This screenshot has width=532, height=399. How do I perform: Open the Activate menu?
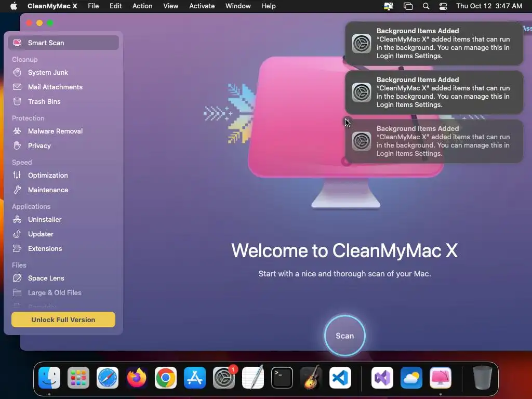202,6
